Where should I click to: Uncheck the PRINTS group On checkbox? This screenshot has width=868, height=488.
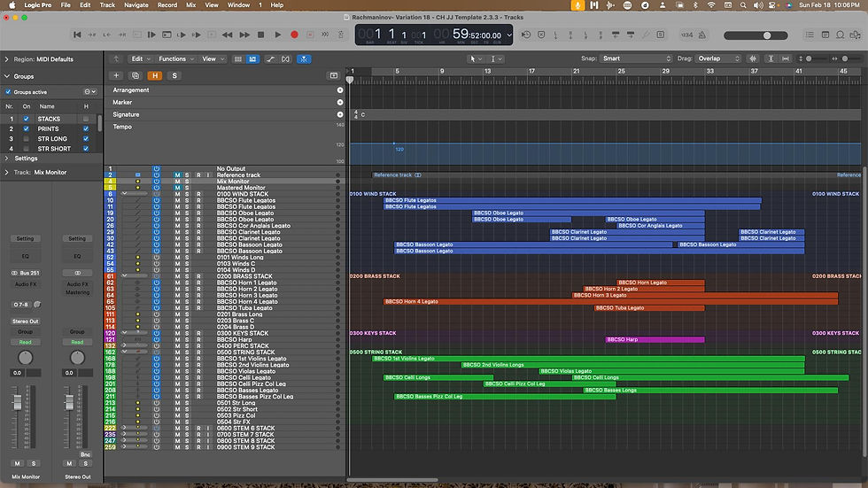pos(26,129)
